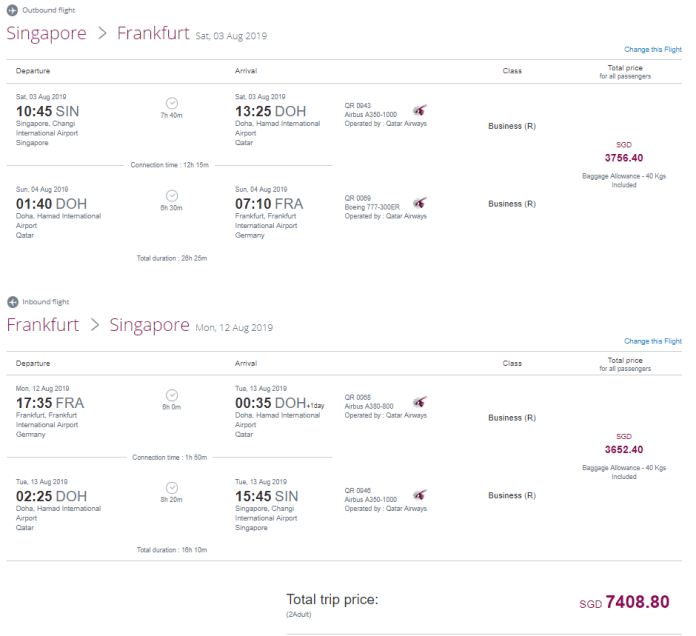The width and height of the screenshot is (696, 636).
Task: Open Change this Flight for inbound trip
Action: coord(652,341)
